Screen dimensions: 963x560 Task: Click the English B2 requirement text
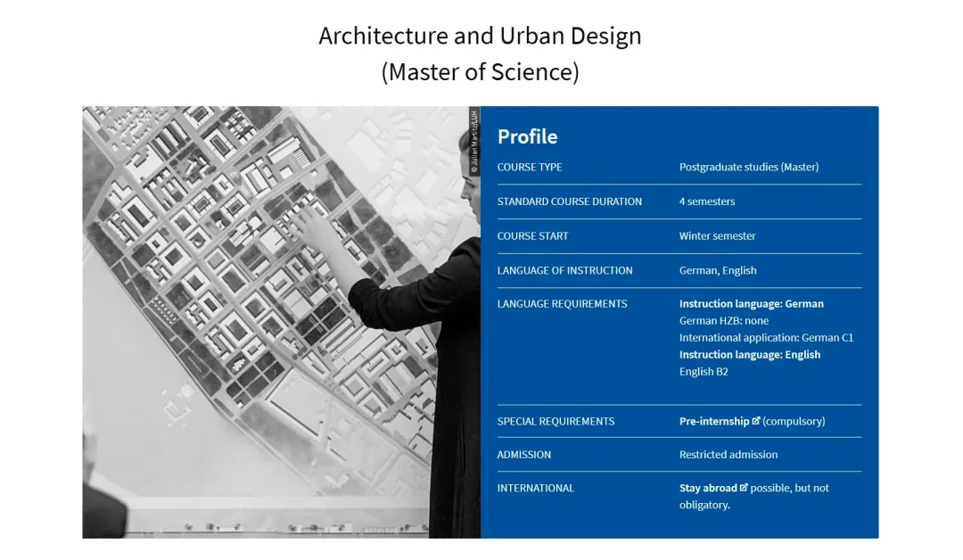click(704, 372)
